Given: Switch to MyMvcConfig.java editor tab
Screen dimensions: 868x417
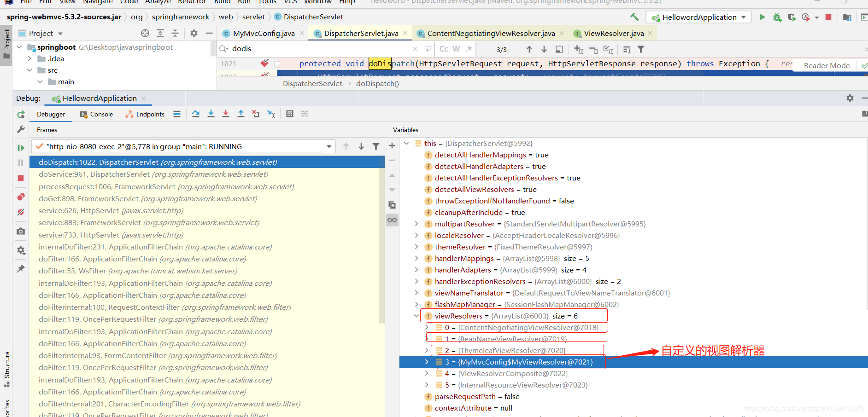Looking at the screenshot, I should click(x=264, y=33).
